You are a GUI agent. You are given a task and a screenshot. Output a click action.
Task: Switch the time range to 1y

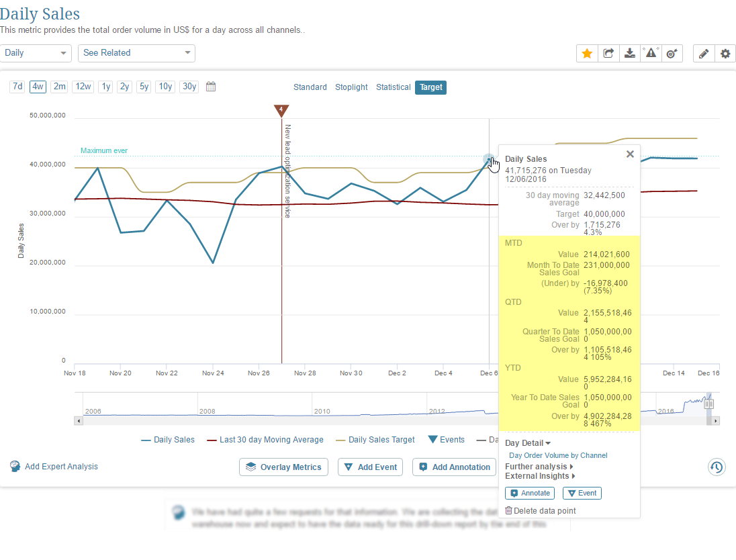[x=105, y=87]
